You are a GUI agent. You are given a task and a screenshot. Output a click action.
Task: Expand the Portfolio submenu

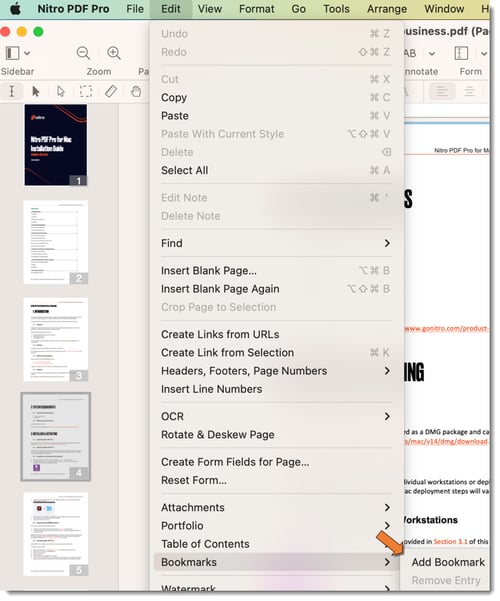(275, 525)
